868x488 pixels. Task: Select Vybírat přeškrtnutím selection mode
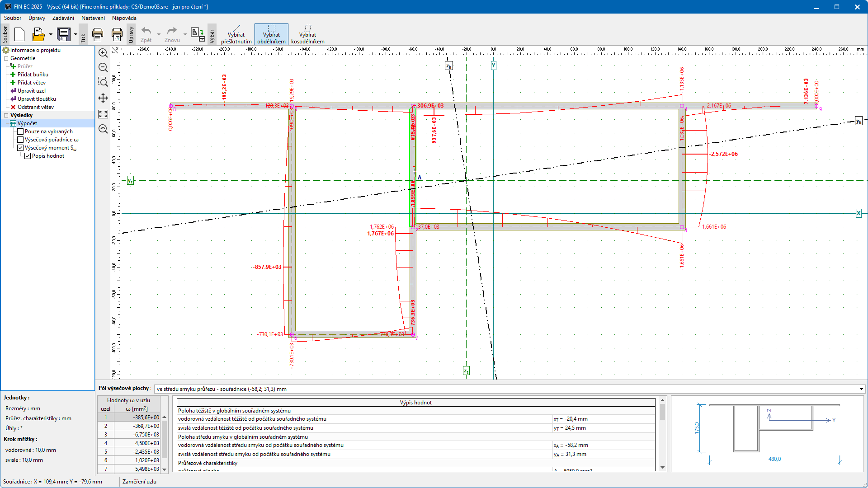click(236, 34)
